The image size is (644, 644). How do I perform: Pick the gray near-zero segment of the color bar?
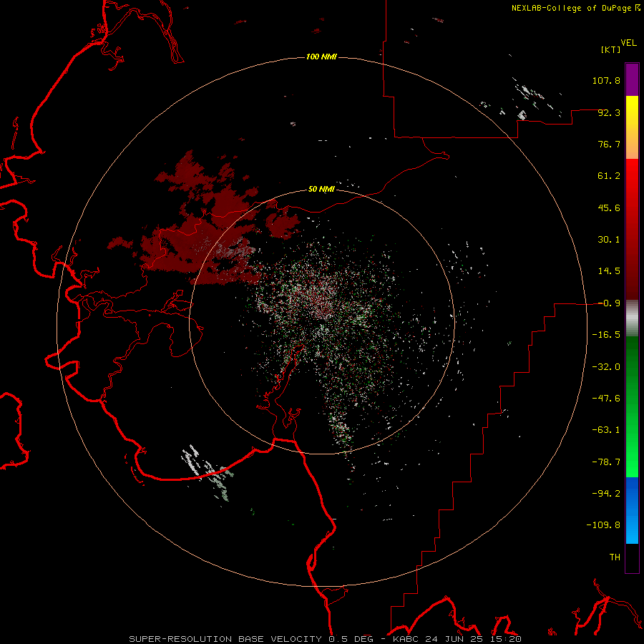[632, 318]
